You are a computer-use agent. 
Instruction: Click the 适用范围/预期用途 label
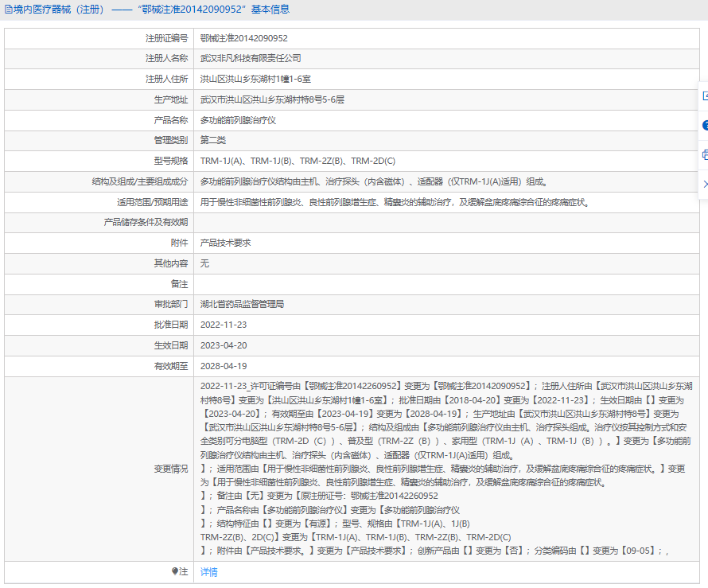[x=153, y=202]
